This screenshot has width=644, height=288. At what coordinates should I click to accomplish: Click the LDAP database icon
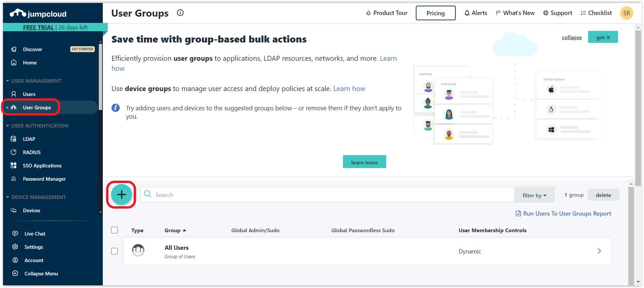(14, 139)
